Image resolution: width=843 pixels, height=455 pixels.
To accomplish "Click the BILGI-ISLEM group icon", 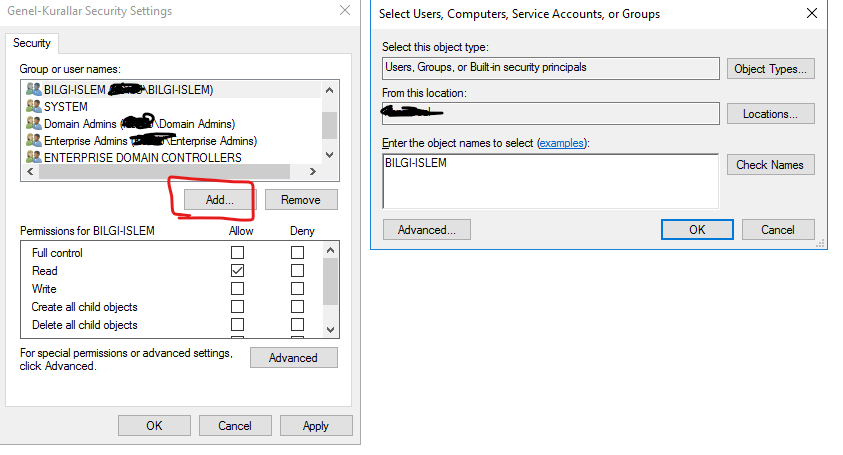I will 33,89.
